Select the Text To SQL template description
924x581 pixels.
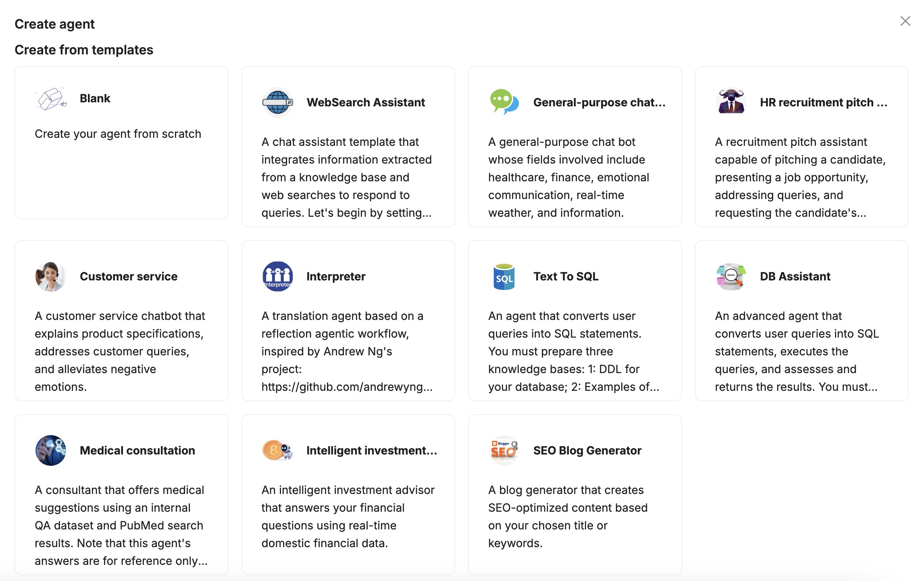[x=573, y=351]
